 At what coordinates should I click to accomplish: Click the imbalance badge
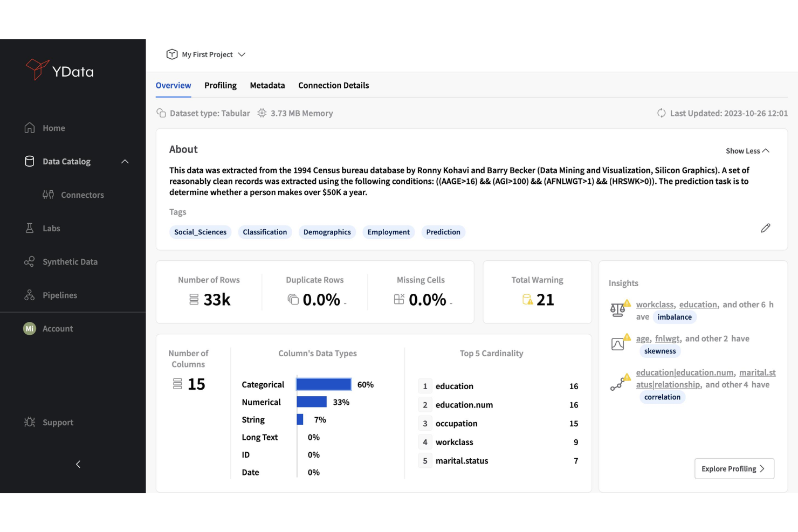(675, 317)
